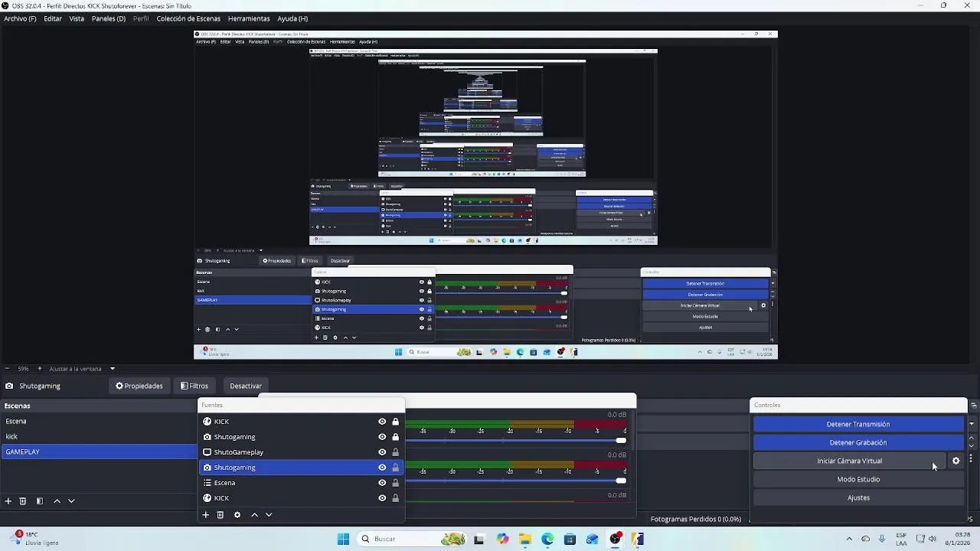Hide the ShutoGameplay source with its eye icon
Screen dimensions: 980x551
[382, 452]
